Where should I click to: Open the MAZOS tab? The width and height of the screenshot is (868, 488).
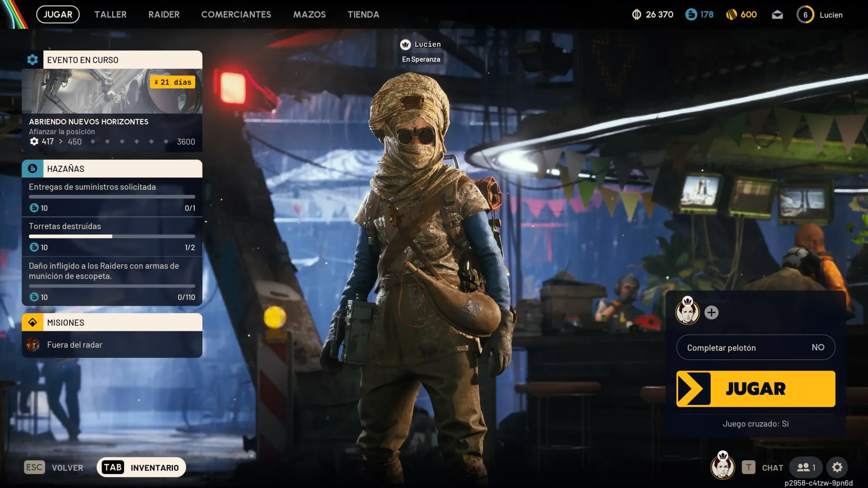tap(309, 14)
